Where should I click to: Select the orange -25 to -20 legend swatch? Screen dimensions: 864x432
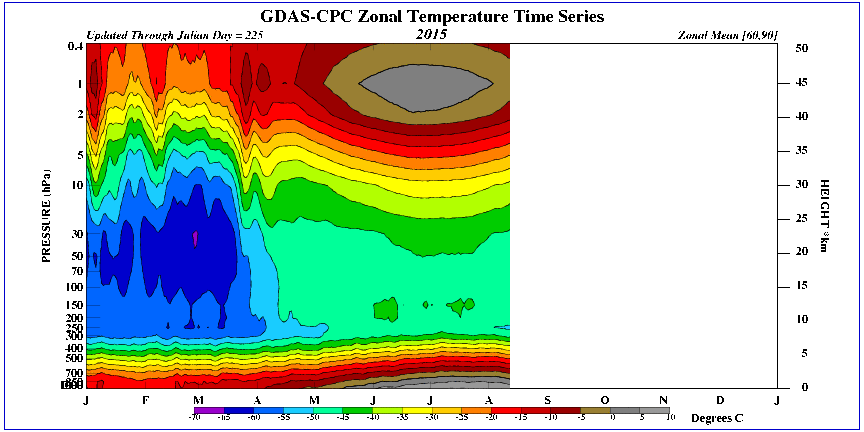point(477,411)
